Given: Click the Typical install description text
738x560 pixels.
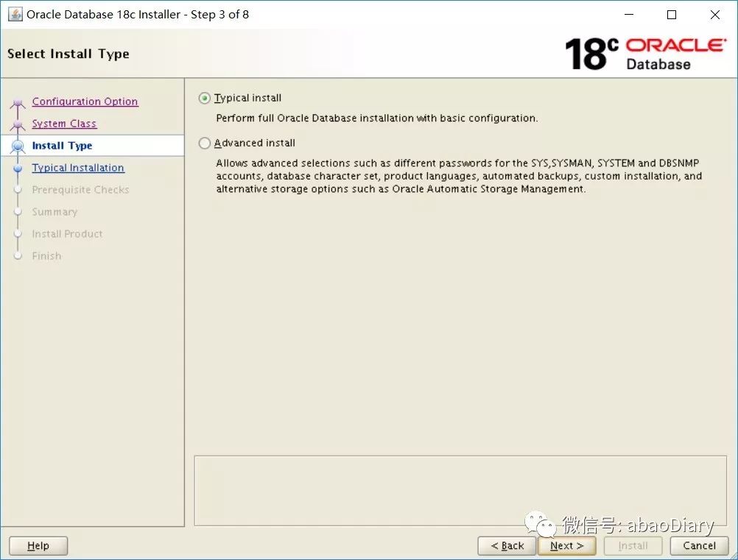Looking at the screenshot, I should coord(376,118).
